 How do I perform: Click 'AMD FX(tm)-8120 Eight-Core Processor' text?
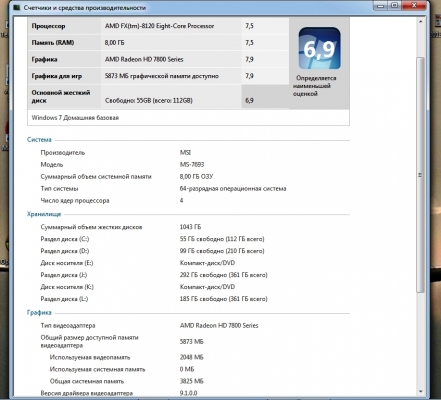(159, 26)
